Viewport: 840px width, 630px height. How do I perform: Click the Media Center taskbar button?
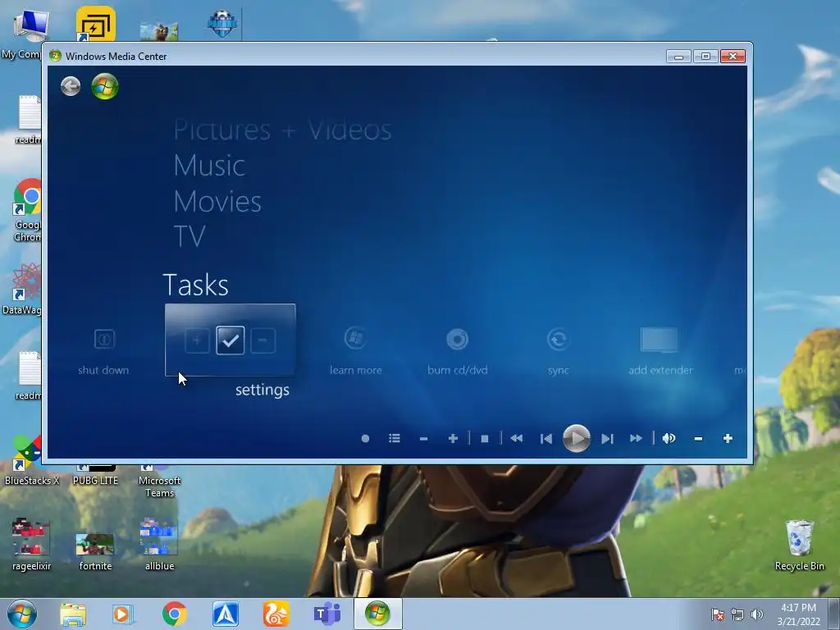(x=377, y=614)
